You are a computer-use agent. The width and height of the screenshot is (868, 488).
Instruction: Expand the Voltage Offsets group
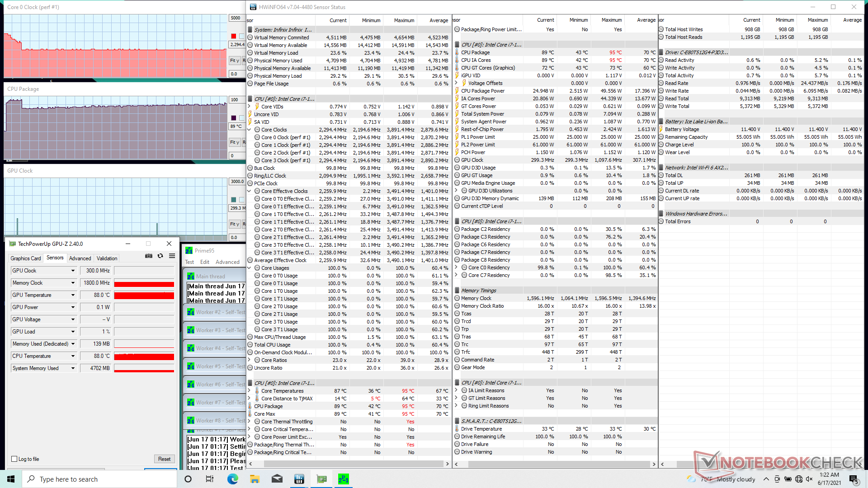456,83
